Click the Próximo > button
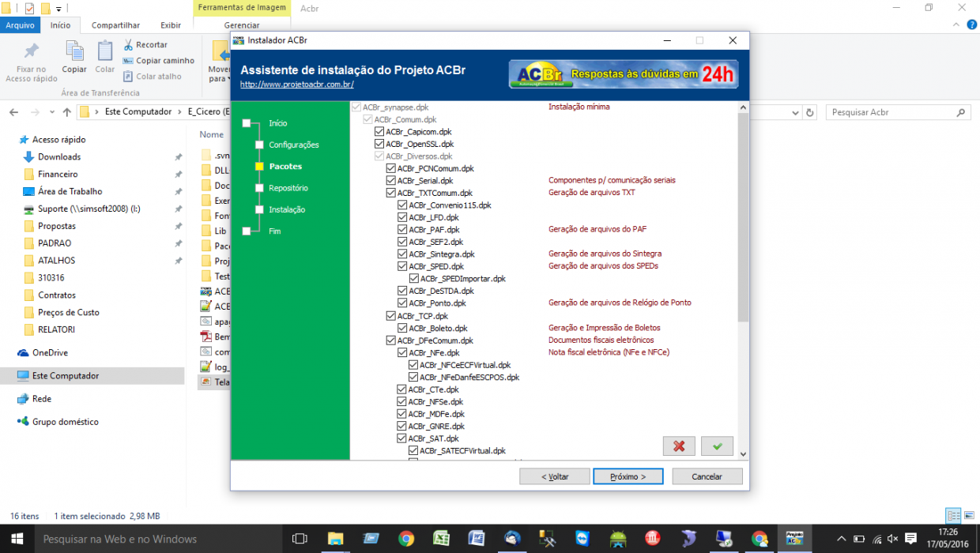980x553 pixels. [x=629, y=476]
